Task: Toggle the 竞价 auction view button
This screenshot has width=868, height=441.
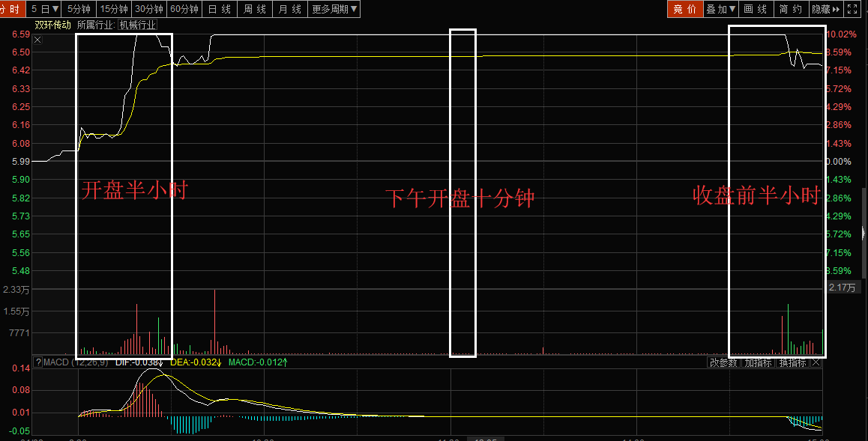Action: click(685, 9)
